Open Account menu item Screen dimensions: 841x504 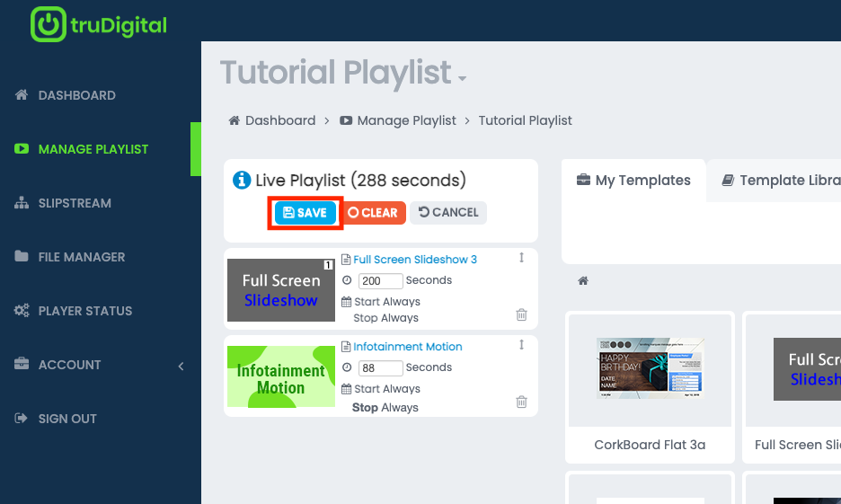(70, 365)
